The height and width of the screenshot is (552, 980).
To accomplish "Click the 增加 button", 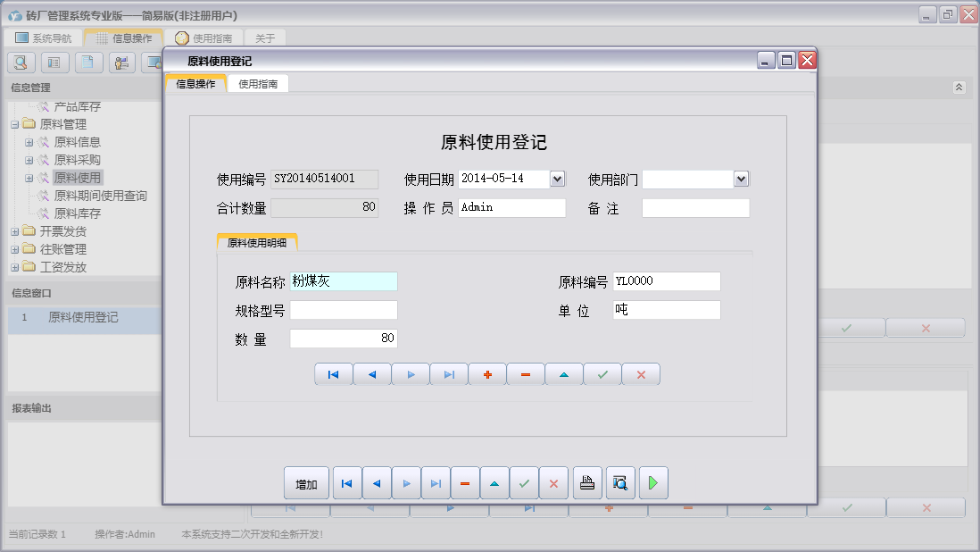I will point(306,482).
